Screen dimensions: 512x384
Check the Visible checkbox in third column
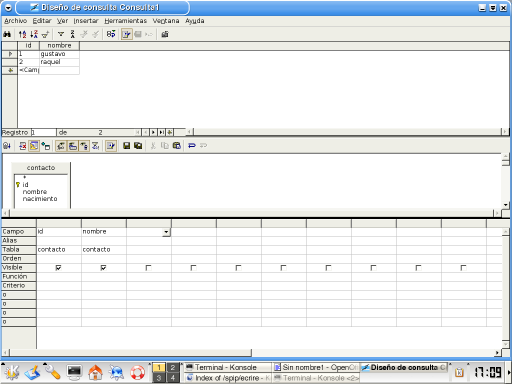[x=148, y=268]
